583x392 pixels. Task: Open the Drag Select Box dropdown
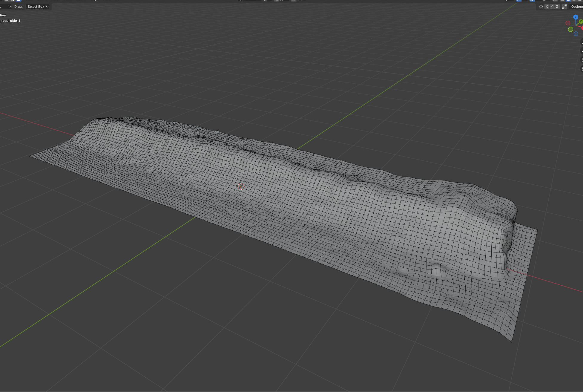point(38,7)
